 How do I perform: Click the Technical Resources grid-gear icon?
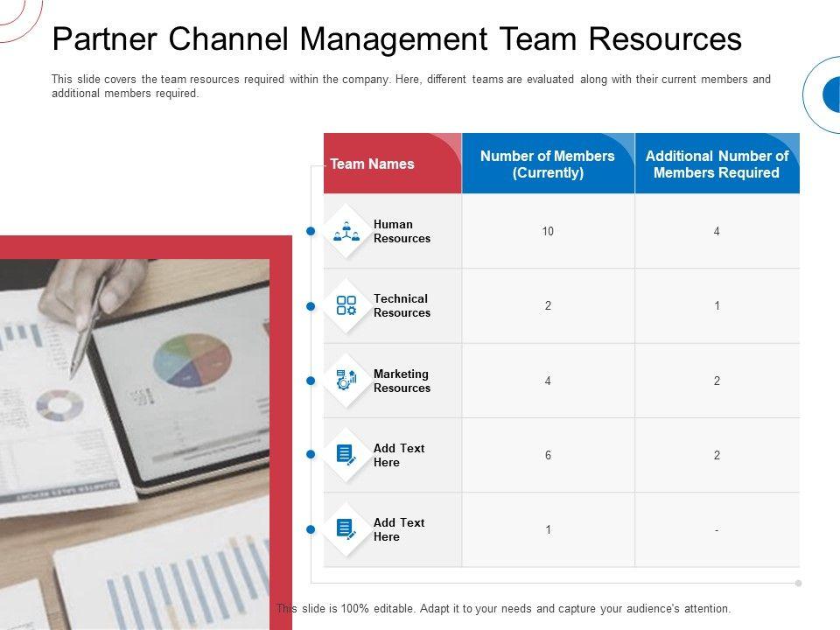[346, 306]
